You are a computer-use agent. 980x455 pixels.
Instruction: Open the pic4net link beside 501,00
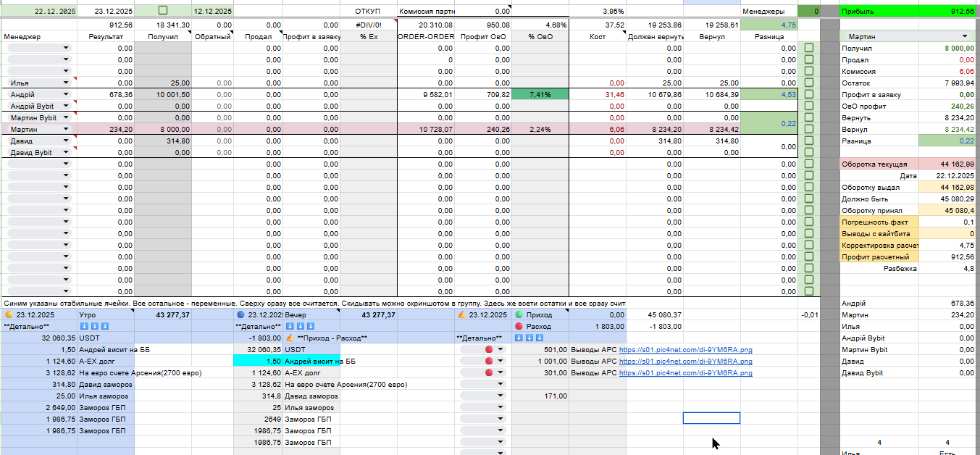tap(685, 350)
